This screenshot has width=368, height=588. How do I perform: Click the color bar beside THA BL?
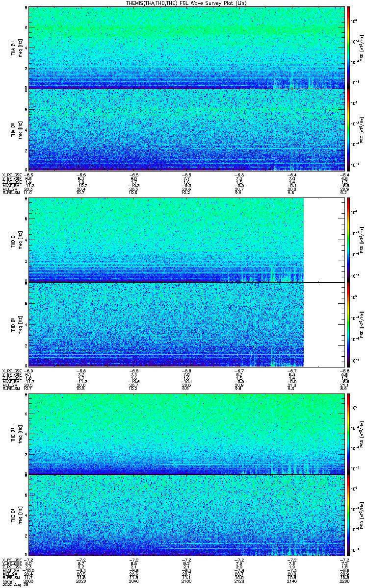[x=349, y=48]
